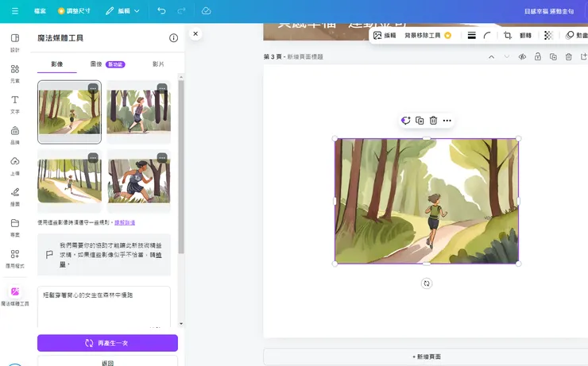Open more options for selected image
588x366 pixels.
(x=447, y=121)
